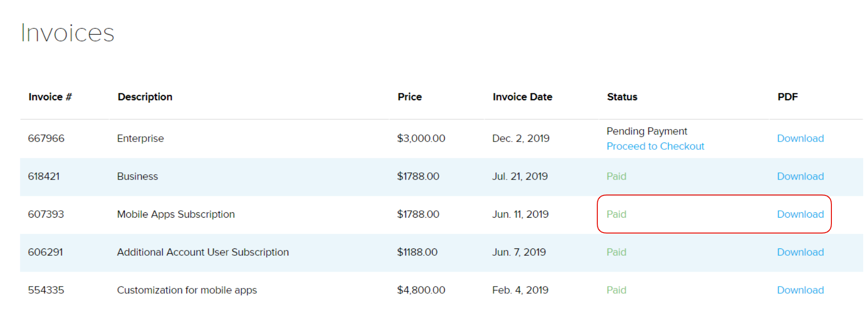Viewport: 868px width, 312px height.
Task: Click the Paid status for invoice 618421
Action: pyautogui.click(x=616, y=176)
